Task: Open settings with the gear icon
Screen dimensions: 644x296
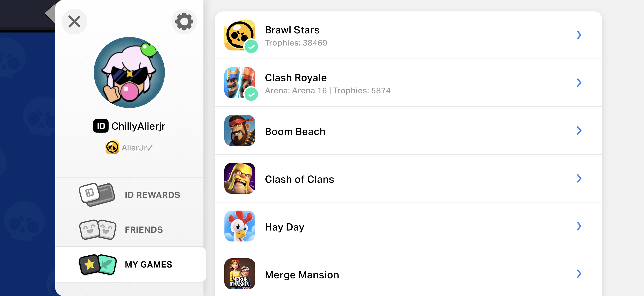Action: (x=184, y=22)
